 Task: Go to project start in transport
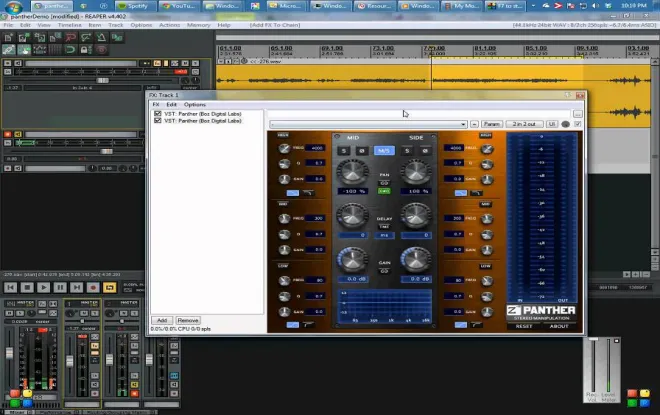[11, 287]
